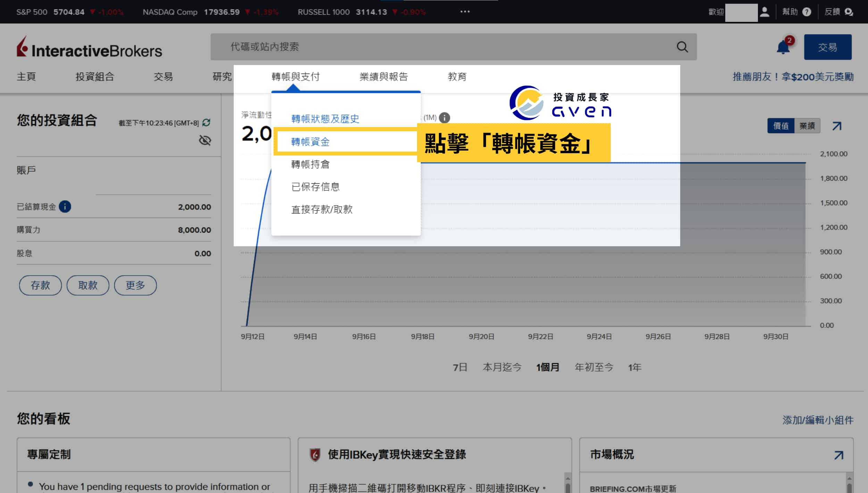The width and height of the screenshot is (868, 493).
Task: Open the 交易 navigation menu
Action: 163,76
